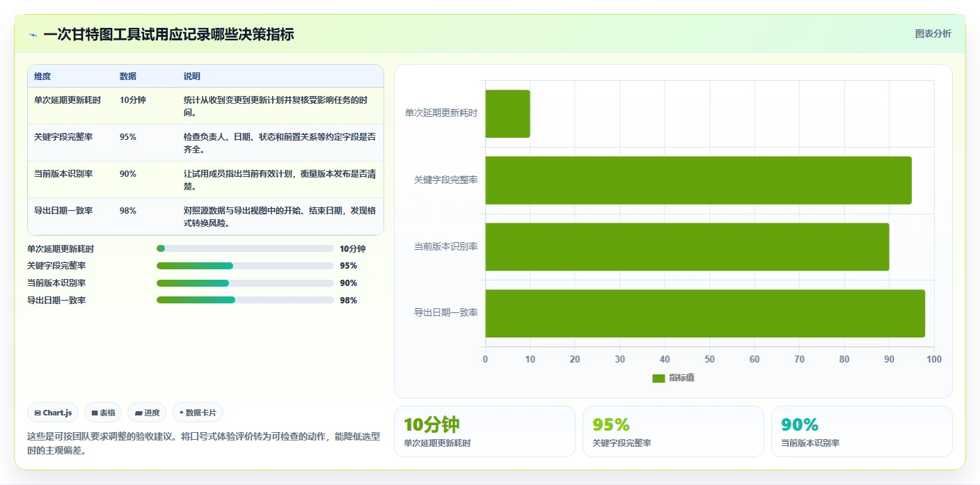Click the 98% value beside progress bar

(x=349, y=301)
